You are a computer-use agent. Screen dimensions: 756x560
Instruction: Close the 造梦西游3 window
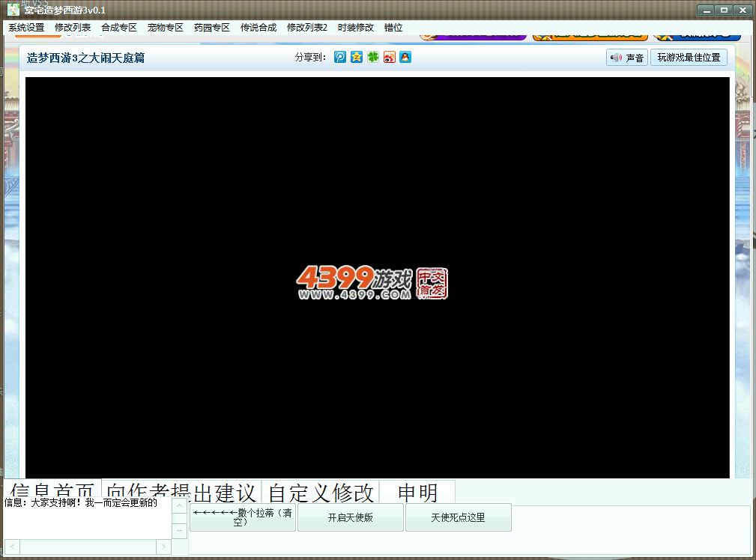pos(743,10)
